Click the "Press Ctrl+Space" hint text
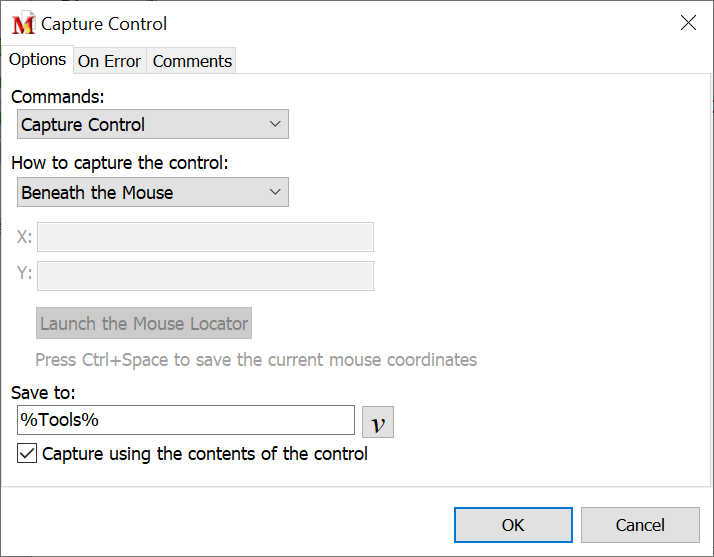The width and height of the screenshot is (714, 557). pyautogui.click(x=256, y=360)
